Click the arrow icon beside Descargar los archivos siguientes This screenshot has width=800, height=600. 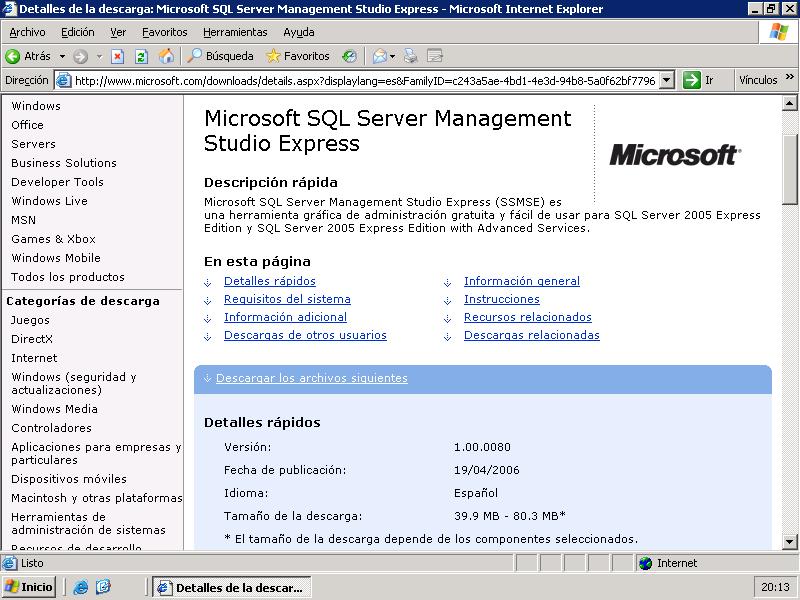(x=208, y=378)
